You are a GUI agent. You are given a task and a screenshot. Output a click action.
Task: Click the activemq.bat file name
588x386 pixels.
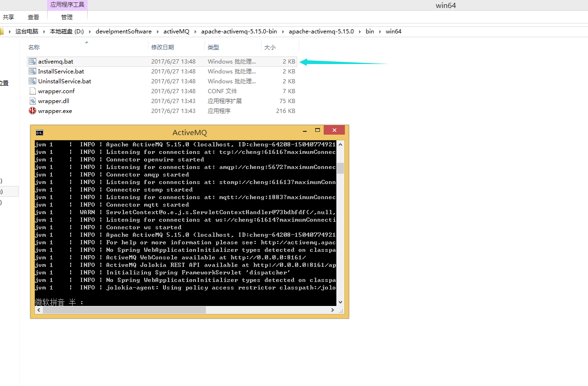(56, 61)
